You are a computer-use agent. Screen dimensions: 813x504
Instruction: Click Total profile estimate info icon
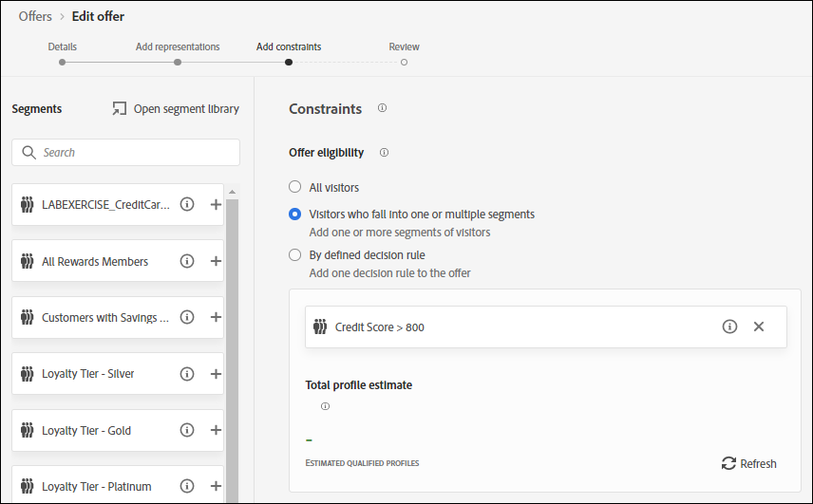click(x=325, y=406)
